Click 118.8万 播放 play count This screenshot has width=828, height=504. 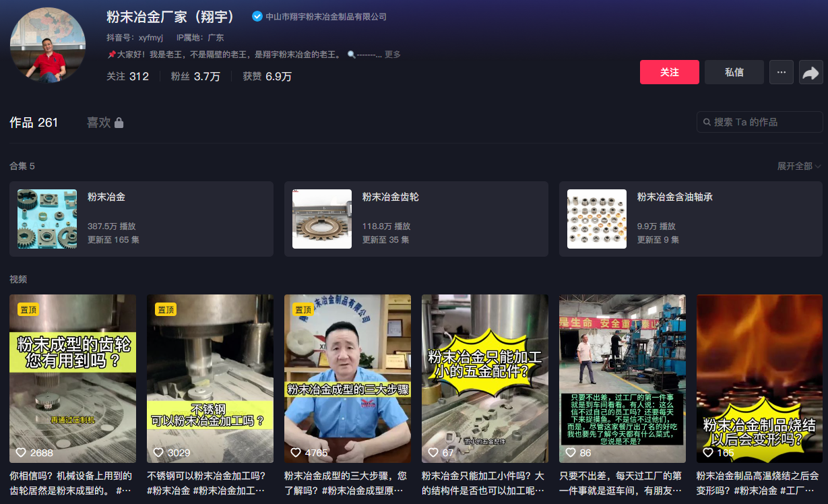point(387,226)
